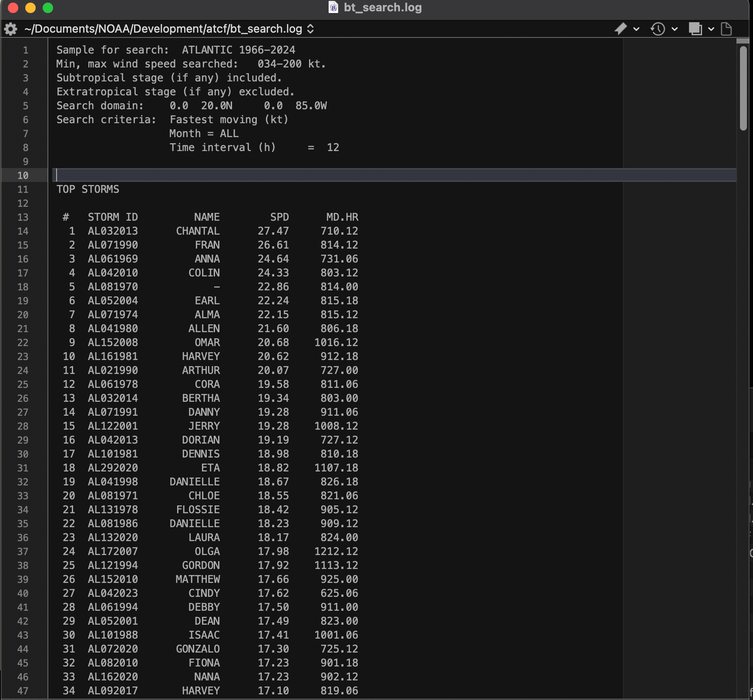Click the vertical scrollbar thumb
The image size is (753, 700).
pos(743,87)
